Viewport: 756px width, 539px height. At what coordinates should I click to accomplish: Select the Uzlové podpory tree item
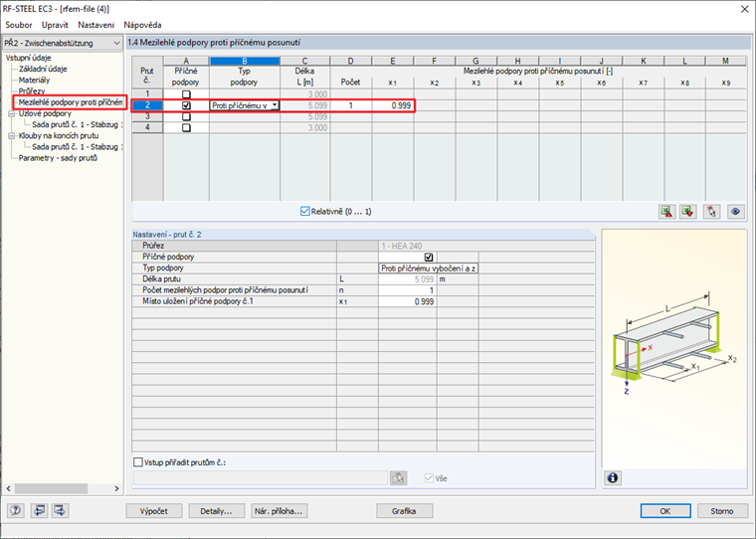tap(45, 113)
